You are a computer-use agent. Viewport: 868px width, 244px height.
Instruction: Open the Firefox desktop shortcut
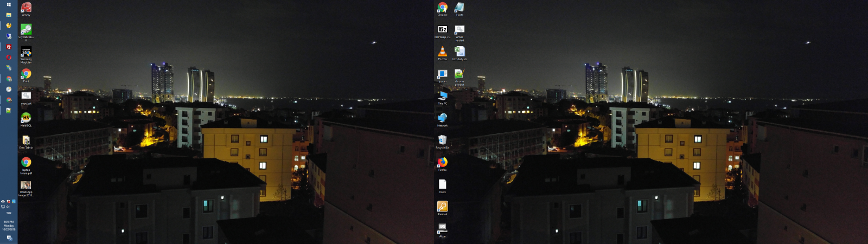coord(442,162)
